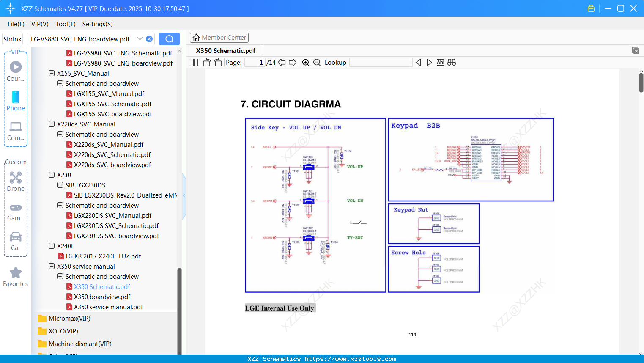Toggle the Abi case-sensitive search option

coord(441,62)
